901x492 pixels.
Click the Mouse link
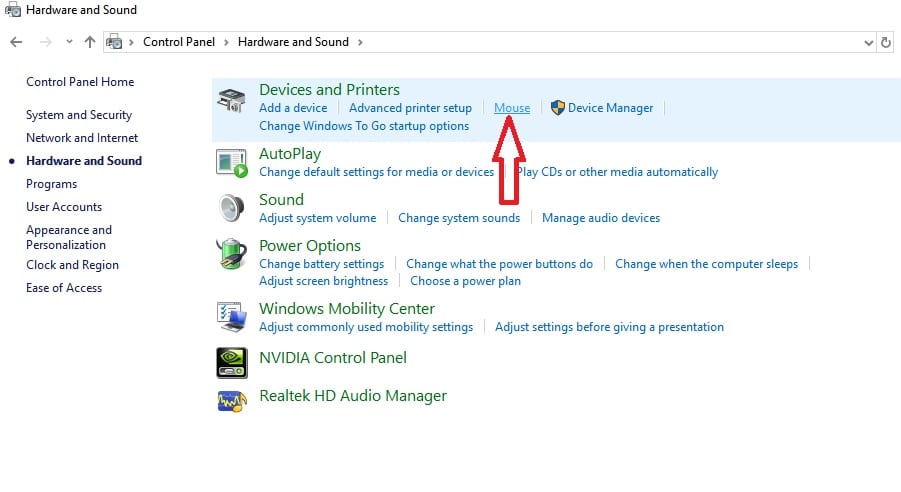[x=512, y=108]
